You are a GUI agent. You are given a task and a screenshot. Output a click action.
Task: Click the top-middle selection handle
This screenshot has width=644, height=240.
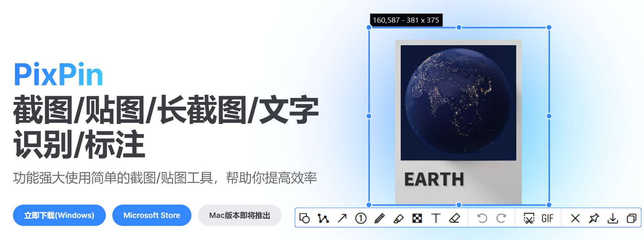[459, 27]
